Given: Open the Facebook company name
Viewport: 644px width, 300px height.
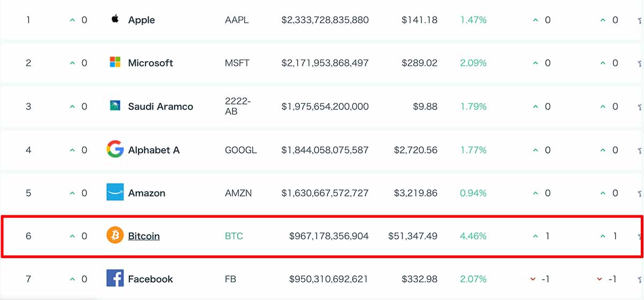Looking at the screenshot, I should 151,279.
